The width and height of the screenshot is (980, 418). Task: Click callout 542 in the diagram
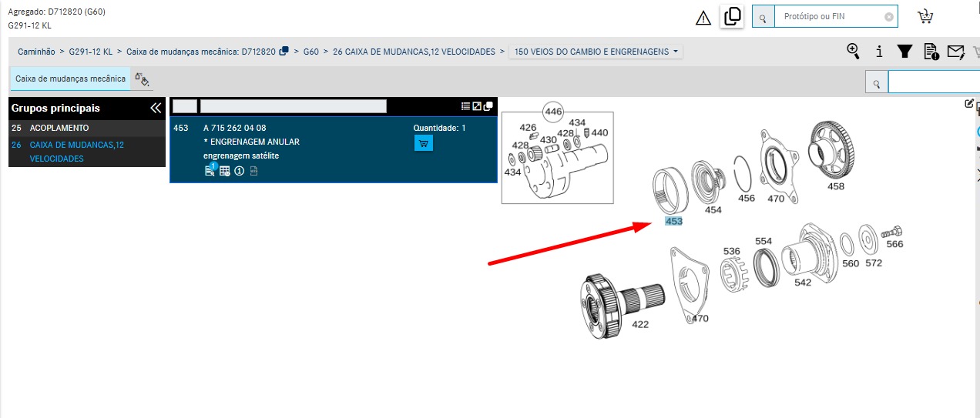[803, 283]
